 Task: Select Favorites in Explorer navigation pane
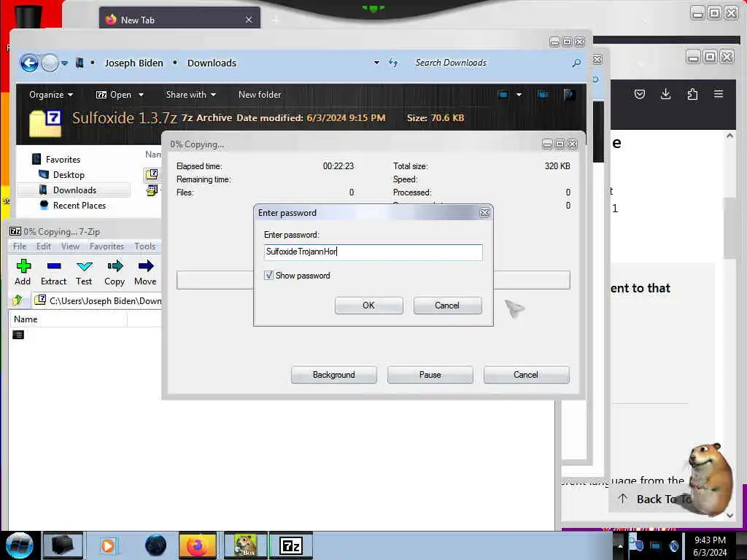click(x=63, y=160)
